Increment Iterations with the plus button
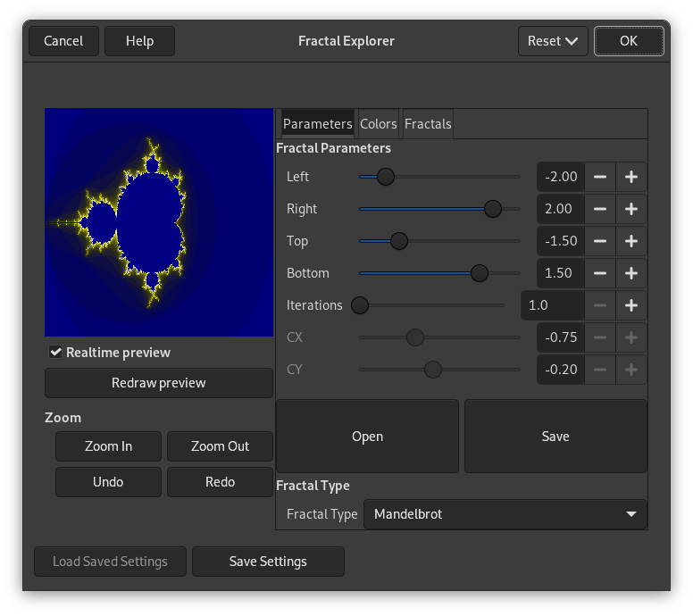693x616 pixels. pyautogui.click(x=631, y=305)
